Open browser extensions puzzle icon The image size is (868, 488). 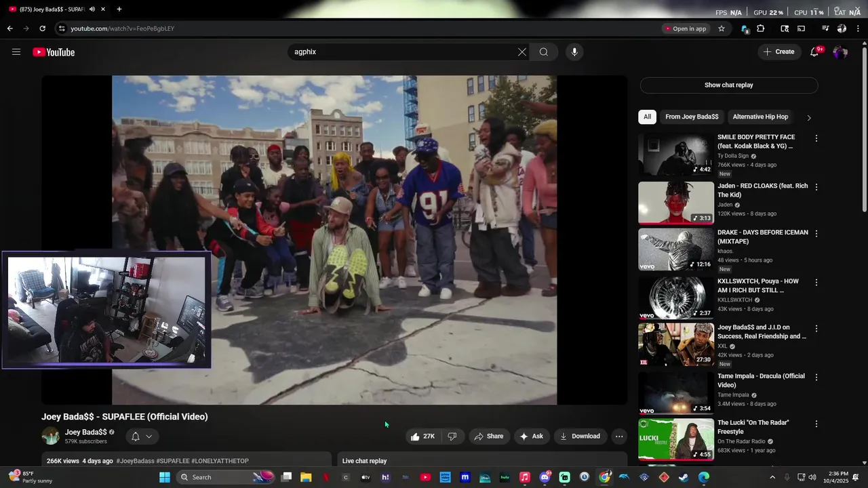[x=761, y=28]
